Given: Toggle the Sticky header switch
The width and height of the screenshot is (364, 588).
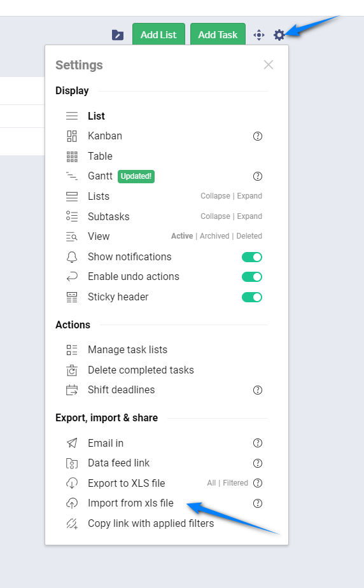Looking at the screenshot, I should (x=252, y=297).
